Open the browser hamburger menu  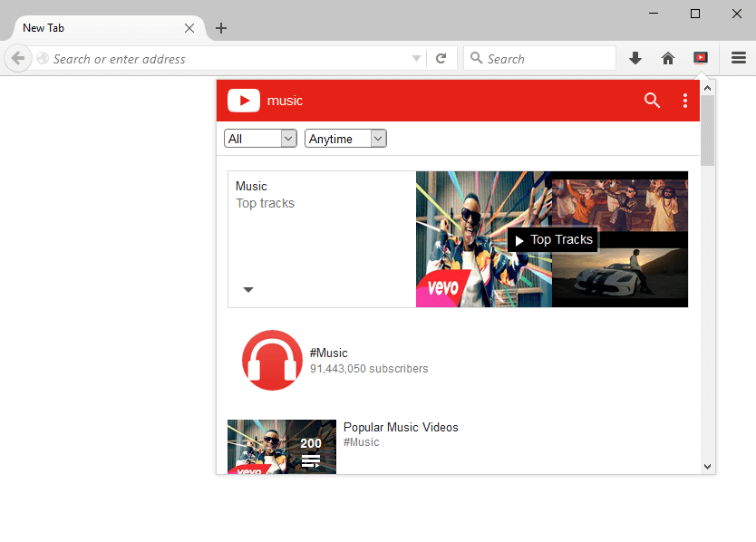pos(739,58)
